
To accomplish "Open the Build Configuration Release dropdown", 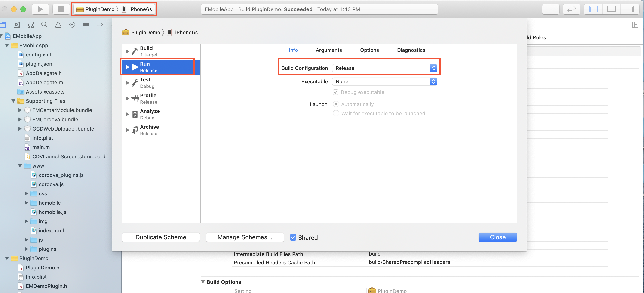I will 384,68.
